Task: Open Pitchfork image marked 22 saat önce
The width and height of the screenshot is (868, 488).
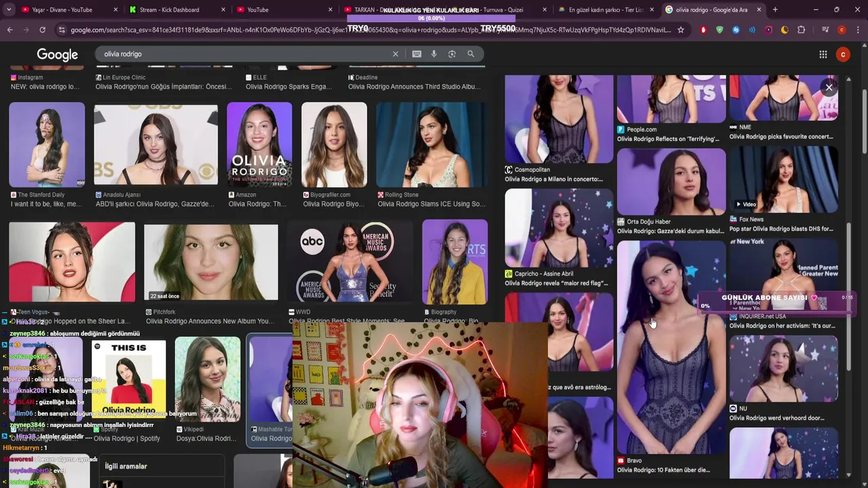Action: (211, 262)
